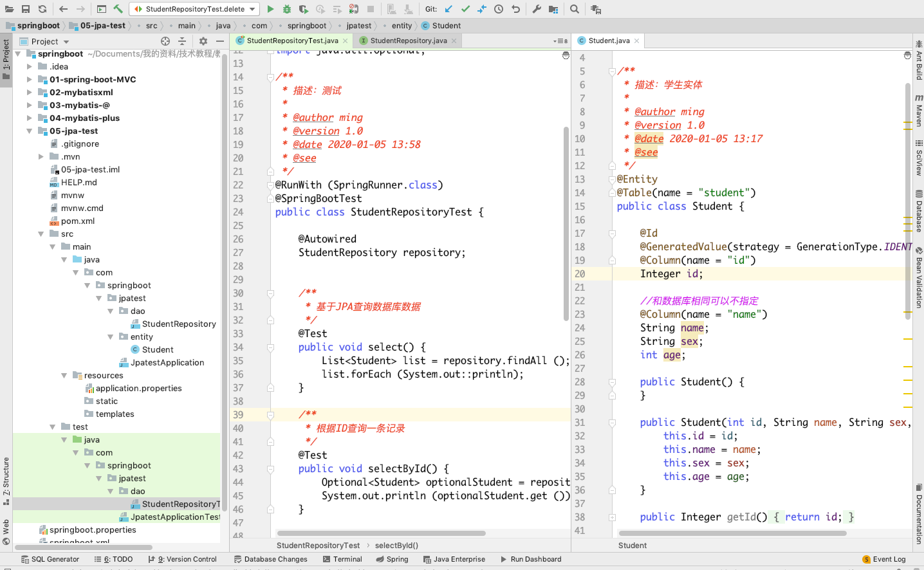Expand the 01-spring-boot-MVC module

point(30,79)
